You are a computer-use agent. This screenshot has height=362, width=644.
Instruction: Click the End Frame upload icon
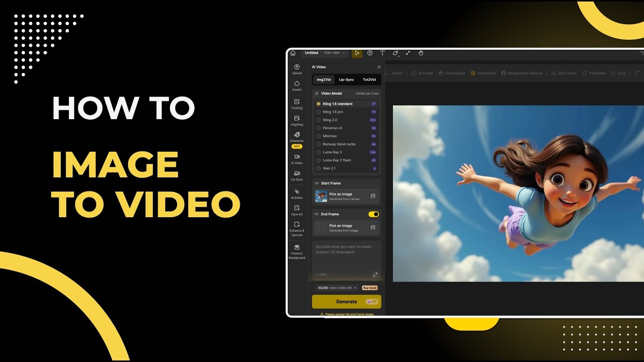tap(373, 228)
